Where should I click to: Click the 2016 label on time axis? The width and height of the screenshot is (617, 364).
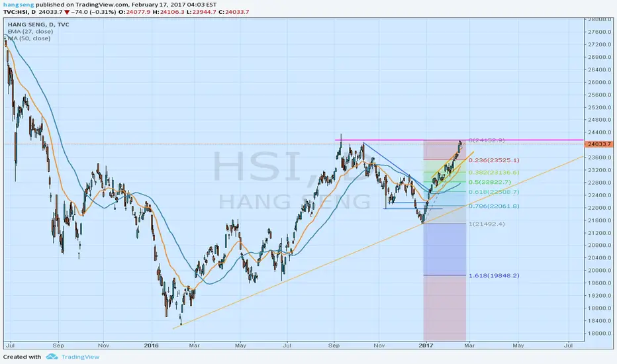coord(151,345)
